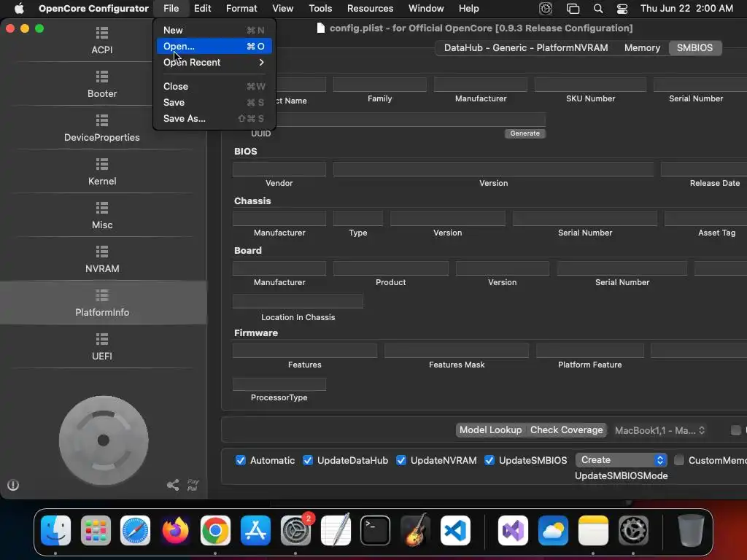Click the OpenCore disc logo
Screen dimensions: 747x560
click(x=104, y=440)
